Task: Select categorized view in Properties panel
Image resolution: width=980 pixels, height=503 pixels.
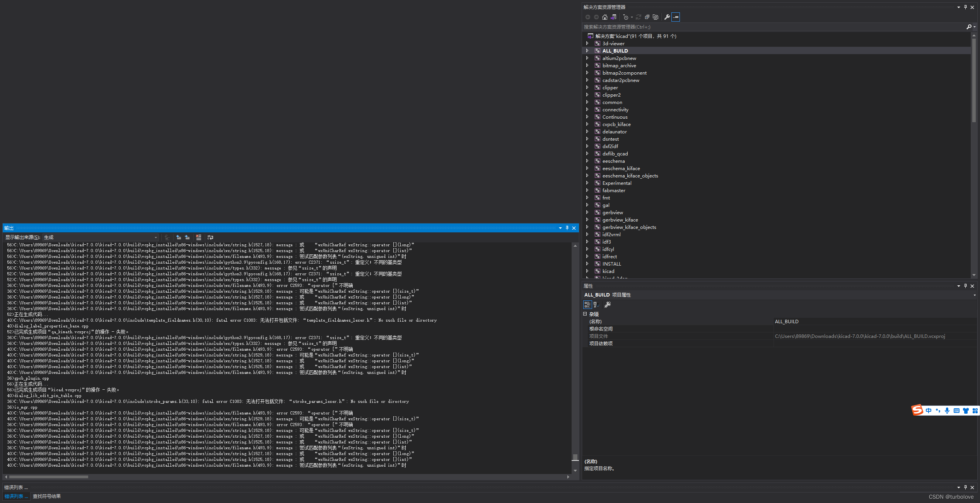Action: pyautogui.click(x=587, y=305)
